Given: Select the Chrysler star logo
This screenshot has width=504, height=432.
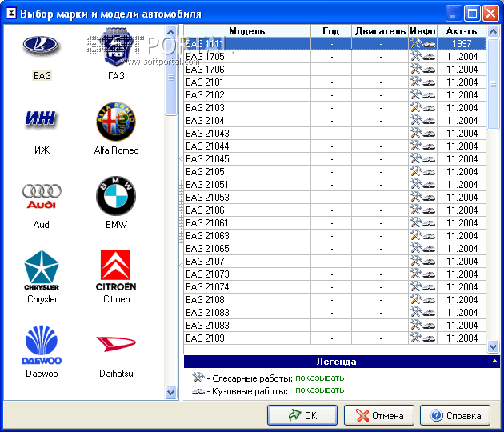Looking at the screenshot, I should 42,270.
